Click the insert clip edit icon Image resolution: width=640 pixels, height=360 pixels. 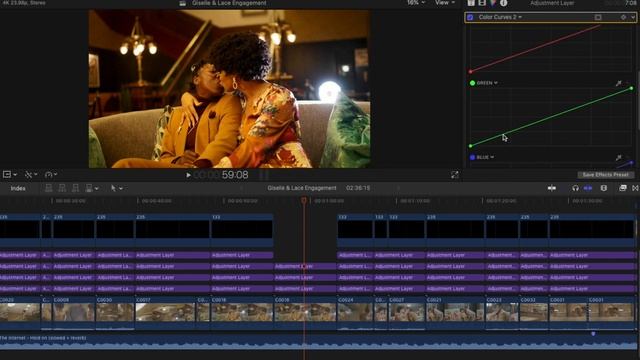pyautogui.click(x=62, y=188)
